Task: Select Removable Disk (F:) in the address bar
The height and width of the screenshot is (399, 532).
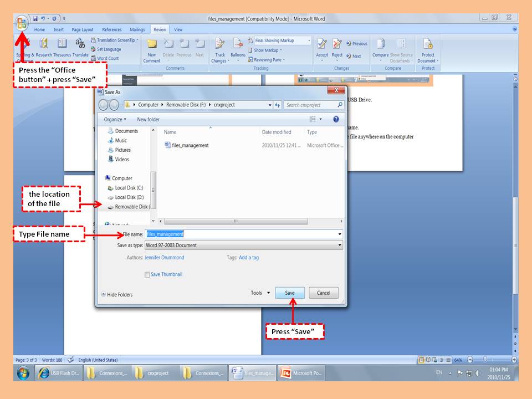Action: 186,105
